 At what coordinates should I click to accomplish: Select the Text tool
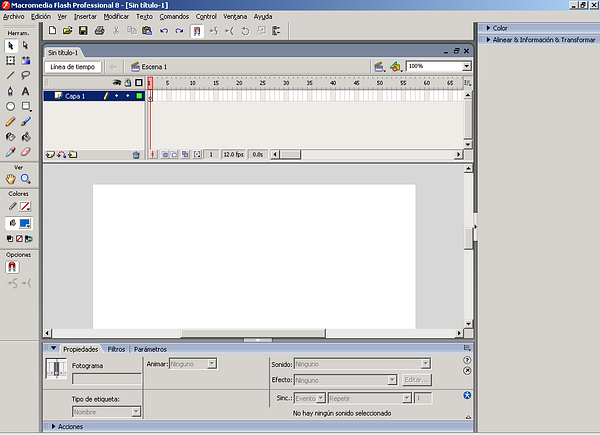[x=25, y=90]
